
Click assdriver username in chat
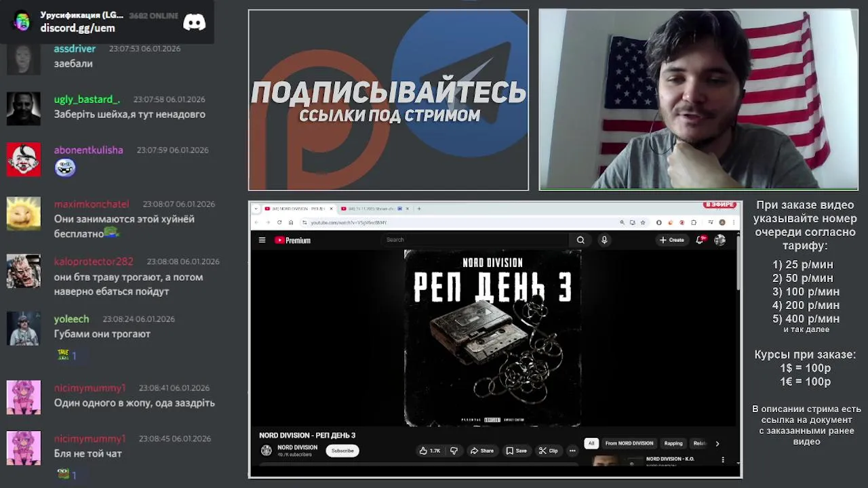tap(75, 49)
